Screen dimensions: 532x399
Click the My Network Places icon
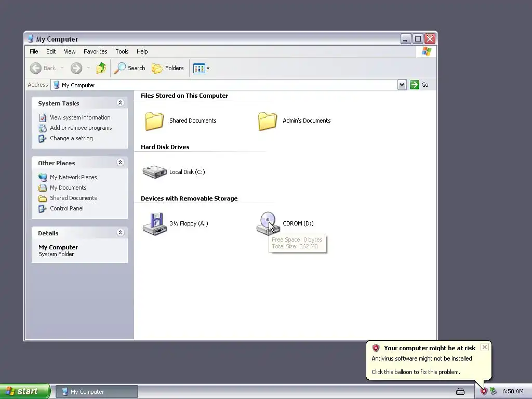tap(43, 177)
